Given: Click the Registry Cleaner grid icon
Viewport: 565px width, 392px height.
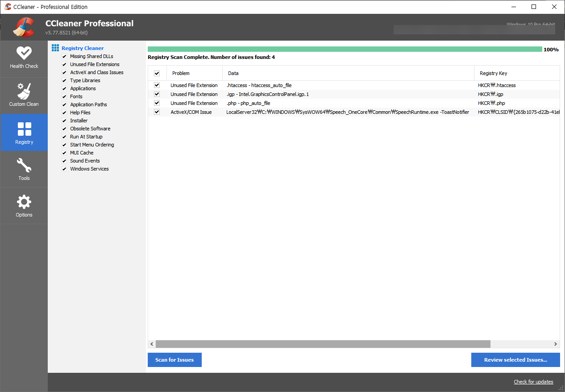Looking at the screenshot, I should (55, 48).
